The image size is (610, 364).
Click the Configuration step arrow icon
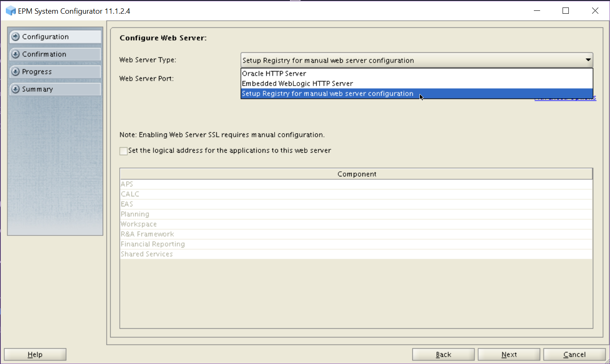pos(16,37)
